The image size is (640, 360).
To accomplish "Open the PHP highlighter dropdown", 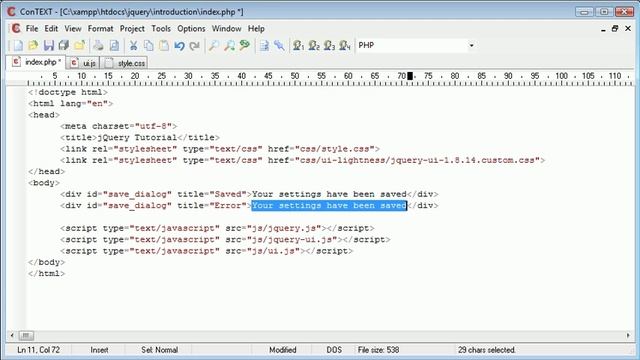I will pyautogui.click(x=471, y=45).
